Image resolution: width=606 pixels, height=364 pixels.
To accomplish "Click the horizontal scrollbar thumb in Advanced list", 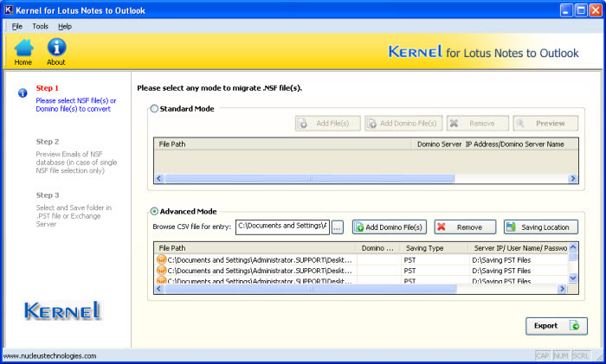I will [x=311, y=289].
